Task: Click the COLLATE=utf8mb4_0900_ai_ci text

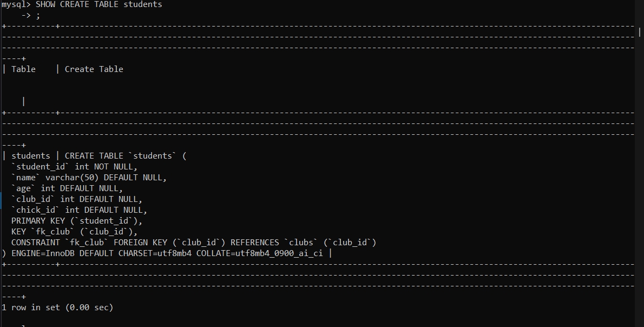Action: (259, 253)
